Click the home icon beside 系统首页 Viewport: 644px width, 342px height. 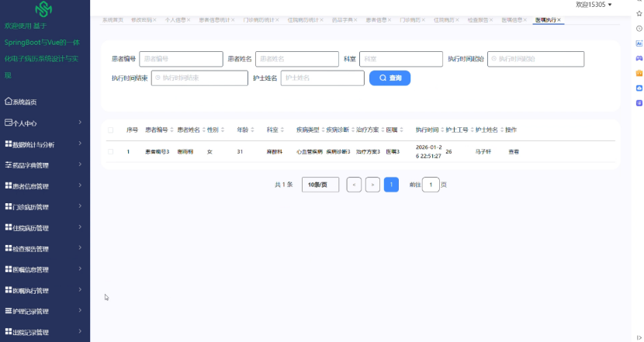pyautogui.click(x=9, y=101)
